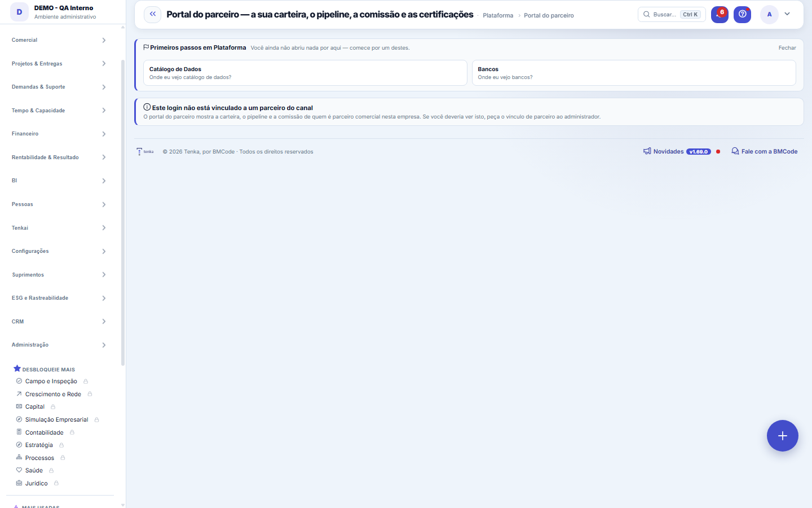Collapse the sidebar with double-chevron button
Viewport: 812px width, 508px height.
pyautogui.click(x=152, y=14)
